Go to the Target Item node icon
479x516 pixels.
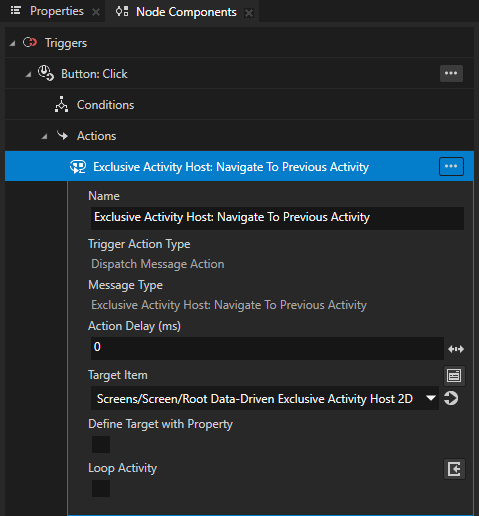451,398
